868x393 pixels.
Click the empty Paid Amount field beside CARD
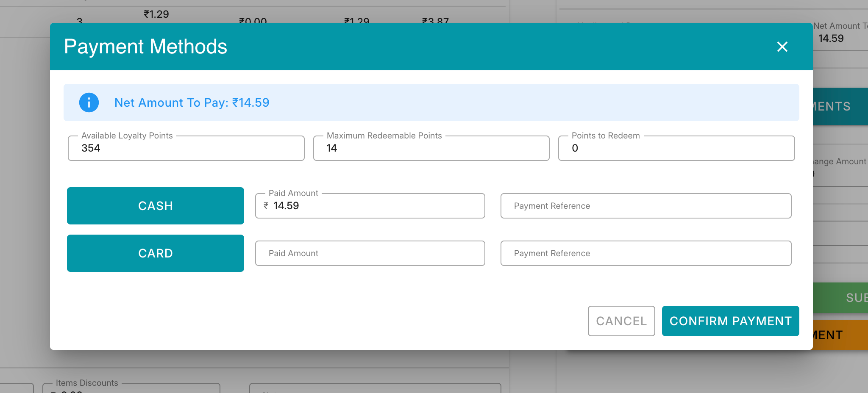click(x=370, y=253)
